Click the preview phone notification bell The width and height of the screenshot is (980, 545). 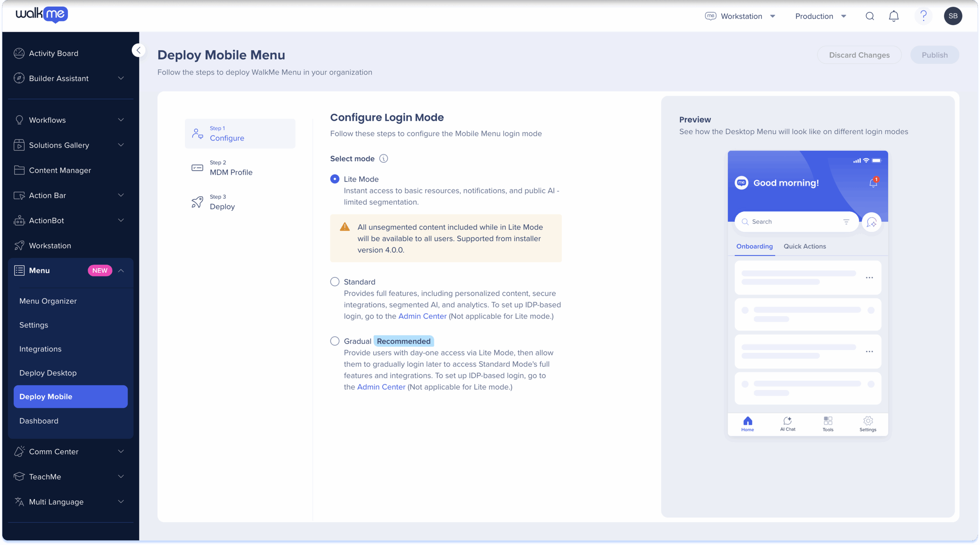point(873,183)
